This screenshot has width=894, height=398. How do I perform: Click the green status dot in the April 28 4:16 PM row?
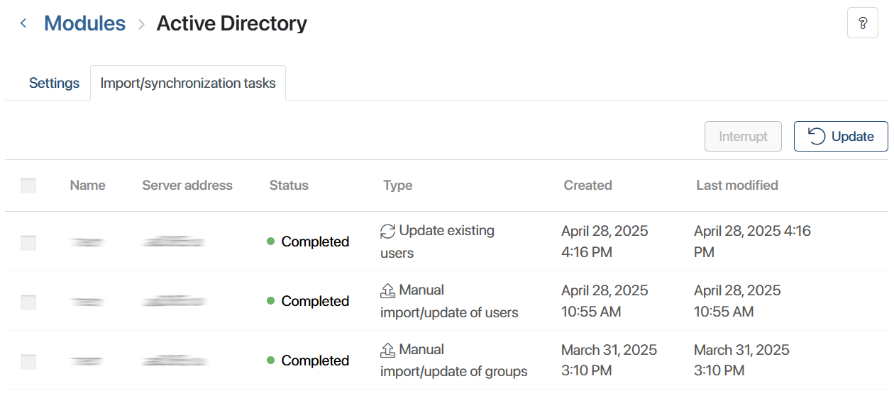271,241
